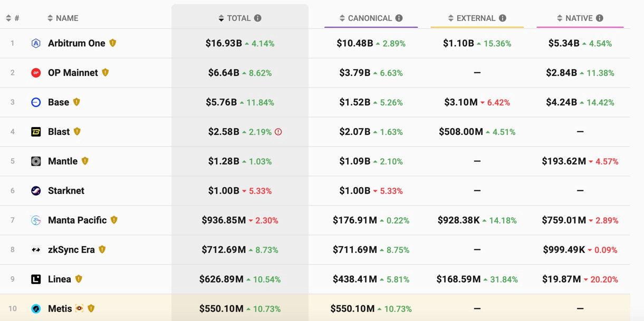Click the zkSync Era arrows logo
644x321 pixels.
point(36,250)
